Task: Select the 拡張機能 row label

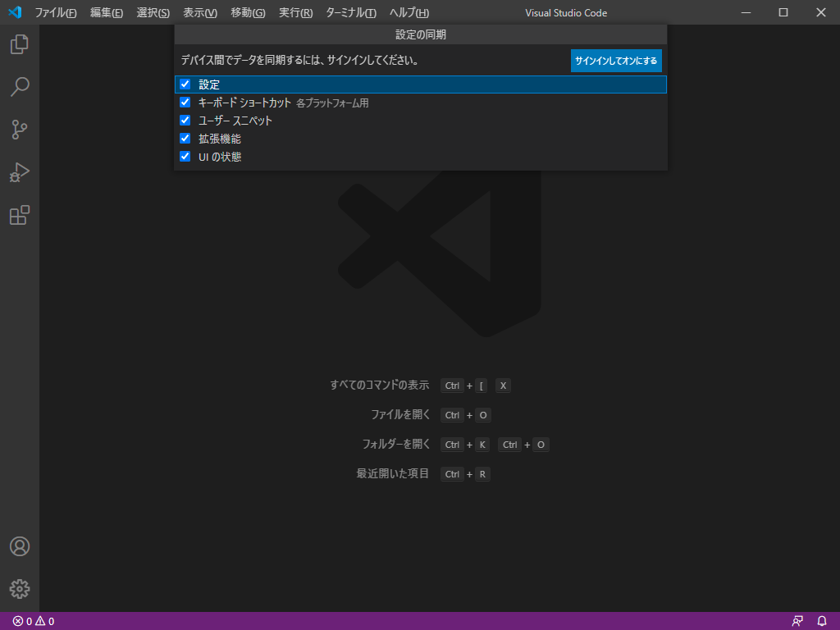Action: (x=220, y=139)
